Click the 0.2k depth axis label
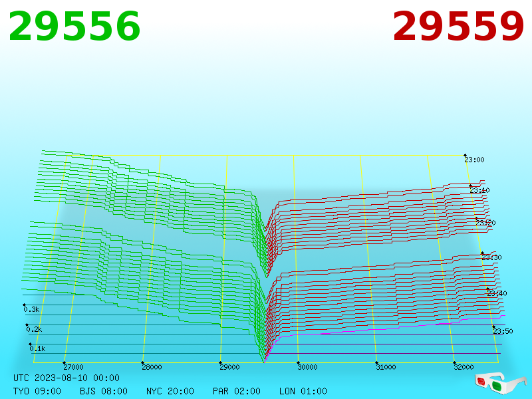The image size is (532, 399). pyautogui.click(x=34, y=329)
